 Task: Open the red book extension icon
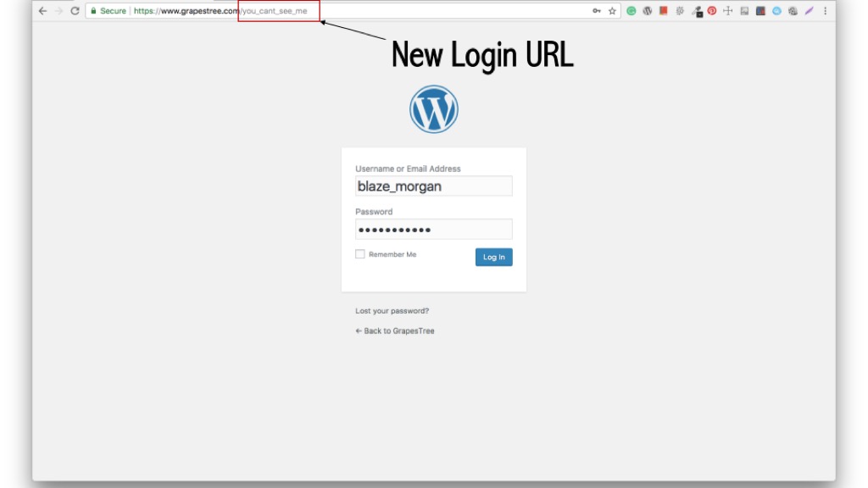pos(663,10)
